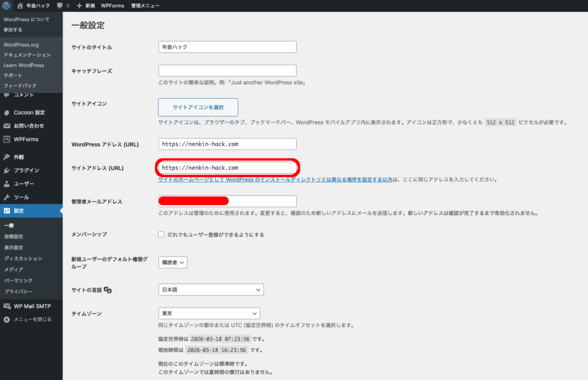Expand the サイトの言語 日本語 dropdown
Screen dimensions: 588x380
(211, 290)
